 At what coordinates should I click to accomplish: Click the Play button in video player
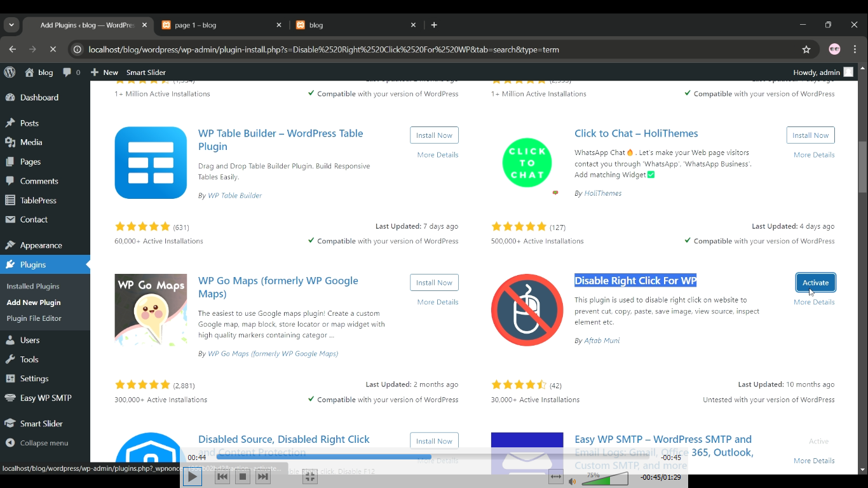point(192,477)
